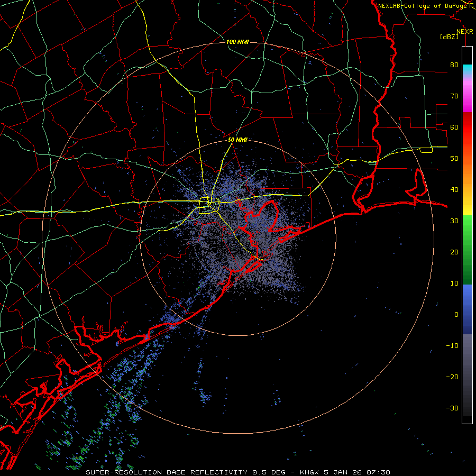The image size is (476, 476).
Task: Click the "10" value on the dBZ scale
Action: [x=454, y=283]
